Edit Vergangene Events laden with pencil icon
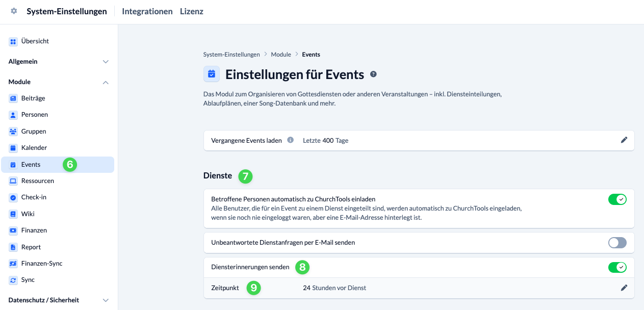This screenshot has height=310, width=644. (x=624, y=140)
